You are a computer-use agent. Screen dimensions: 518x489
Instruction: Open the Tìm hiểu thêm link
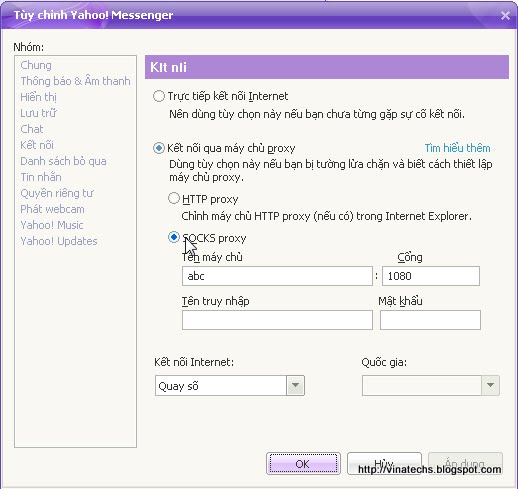pos(457,148)
